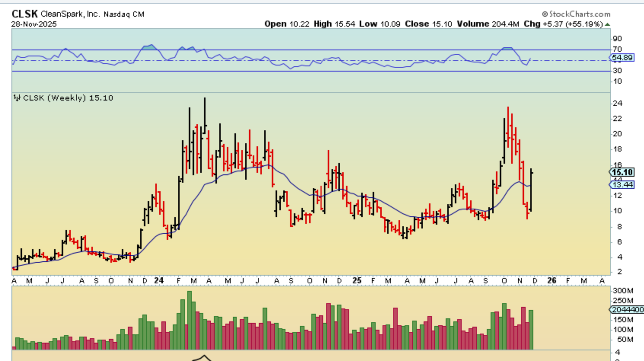Select the chart date 28-Nov-2025

click(x=34, y=24)
